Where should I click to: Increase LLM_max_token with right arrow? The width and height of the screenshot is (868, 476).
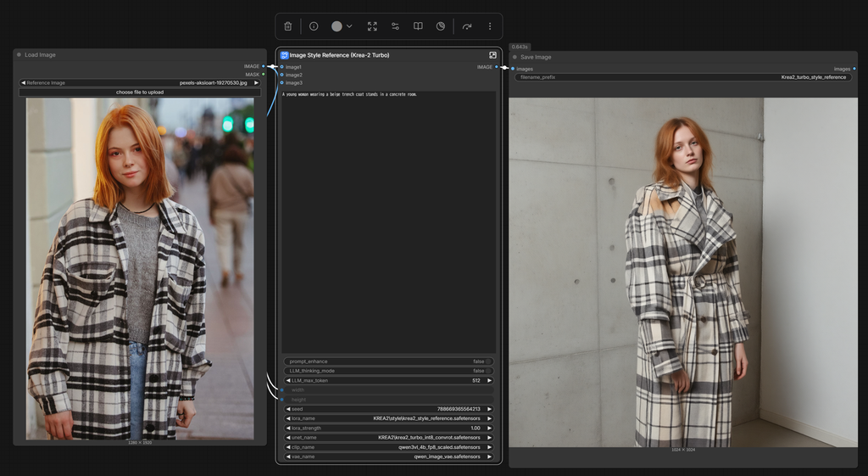(x=489, y=381)
